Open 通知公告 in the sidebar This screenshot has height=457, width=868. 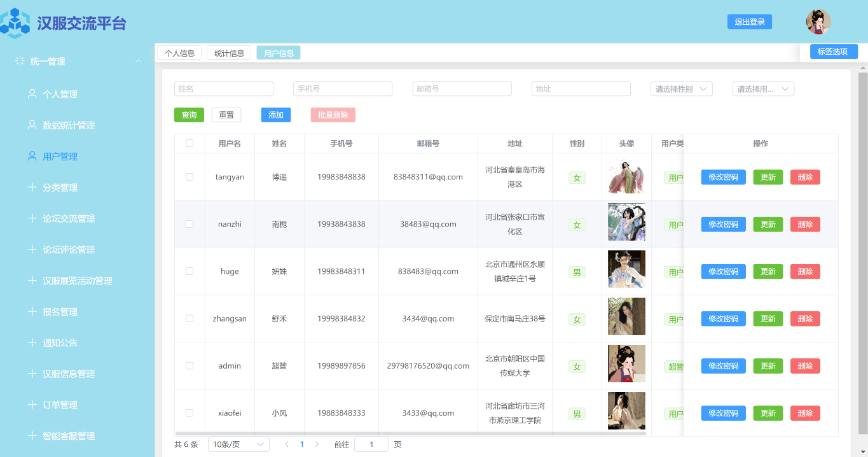pyautogui.click(x=60, y=342)
